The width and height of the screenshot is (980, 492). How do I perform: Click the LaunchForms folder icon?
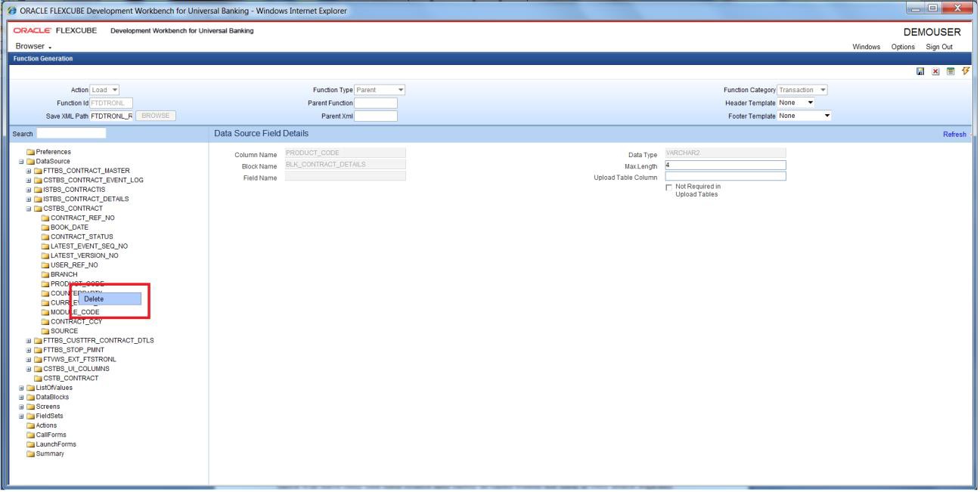pos(30,444)
